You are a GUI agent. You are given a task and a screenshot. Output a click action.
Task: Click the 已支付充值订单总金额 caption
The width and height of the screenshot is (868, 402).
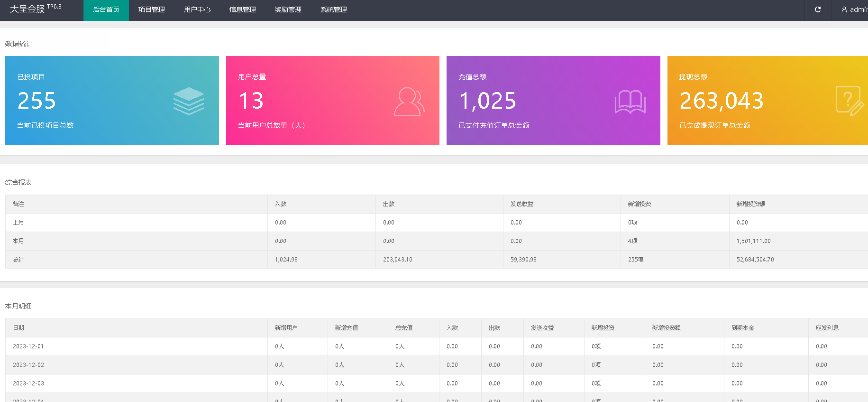(494, 125)
